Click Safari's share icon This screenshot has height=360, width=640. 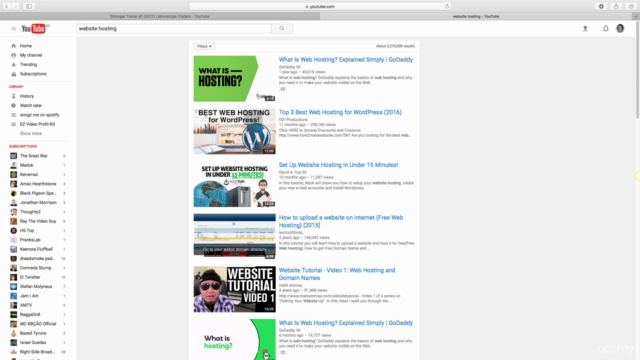[616, 7]
